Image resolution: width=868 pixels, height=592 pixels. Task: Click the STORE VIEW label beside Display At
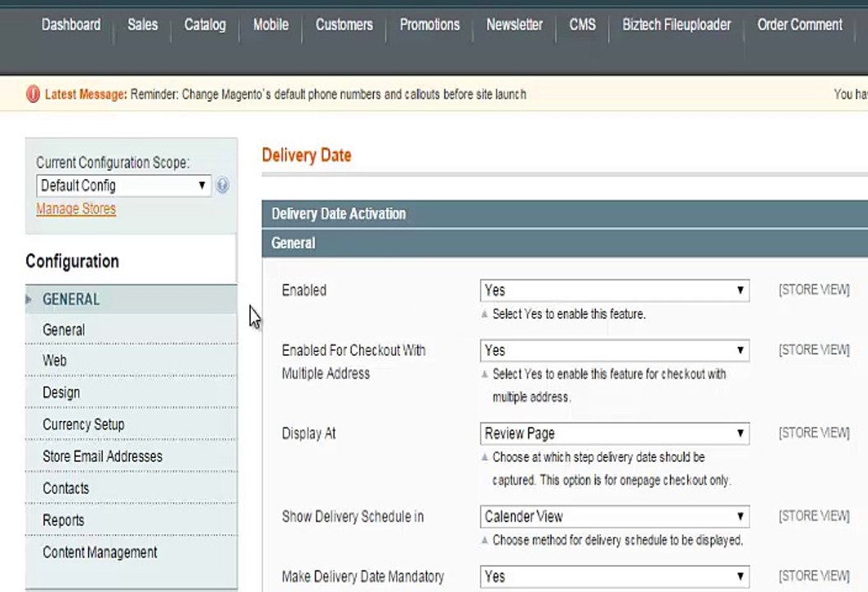(814, 432)
